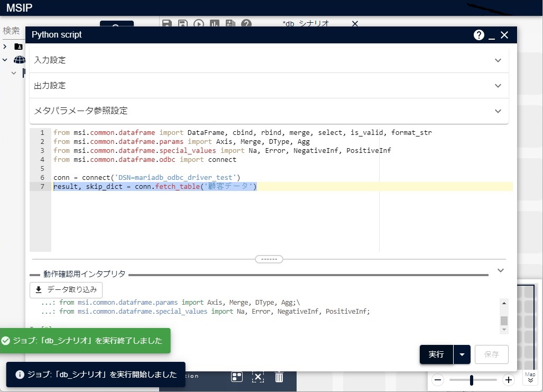Click the globe icon in tree
The height and width of the screenshot is (392, 543).
(20, 60)
